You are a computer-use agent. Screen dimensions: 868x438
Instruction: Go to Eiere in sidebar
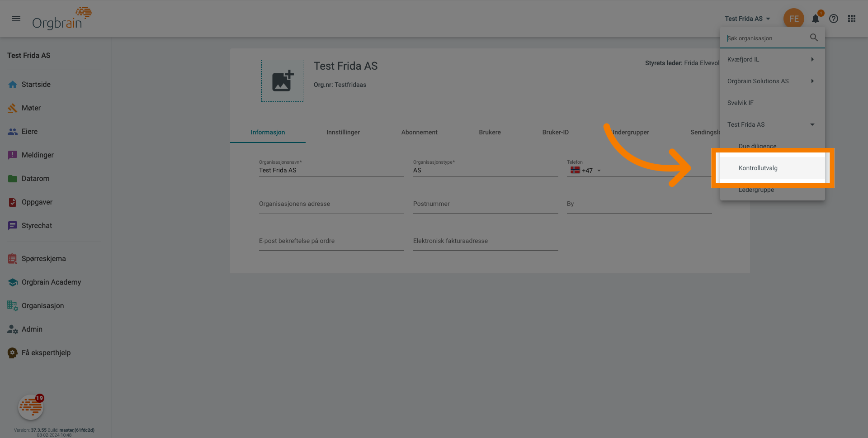tap(29, 132)
